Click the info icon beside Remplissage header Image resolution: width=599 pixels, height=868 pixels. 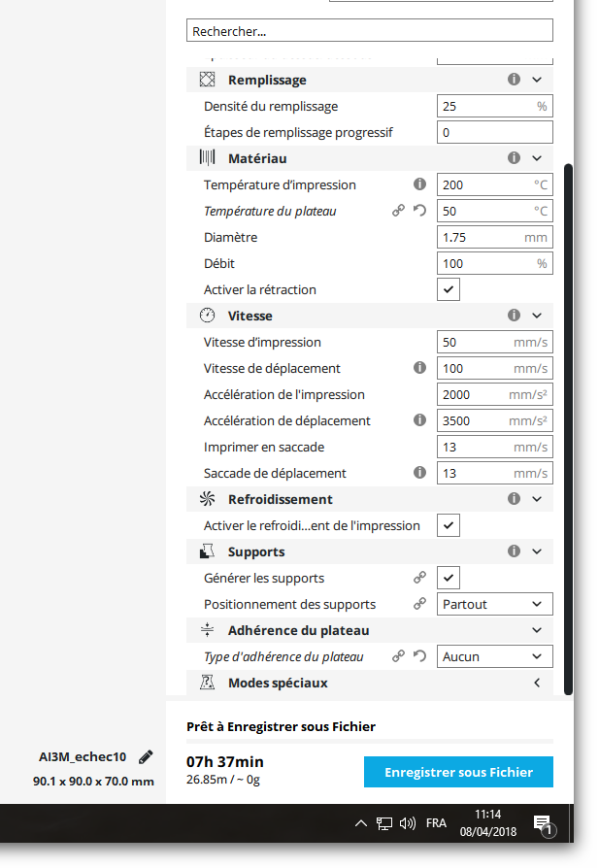[515, 80]
